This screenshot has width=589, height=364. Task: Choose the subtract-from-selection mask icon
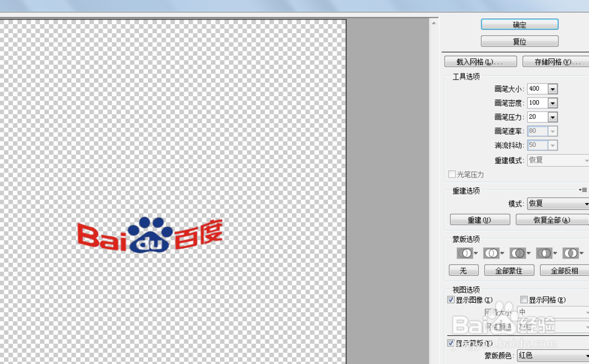pos(517,253)
